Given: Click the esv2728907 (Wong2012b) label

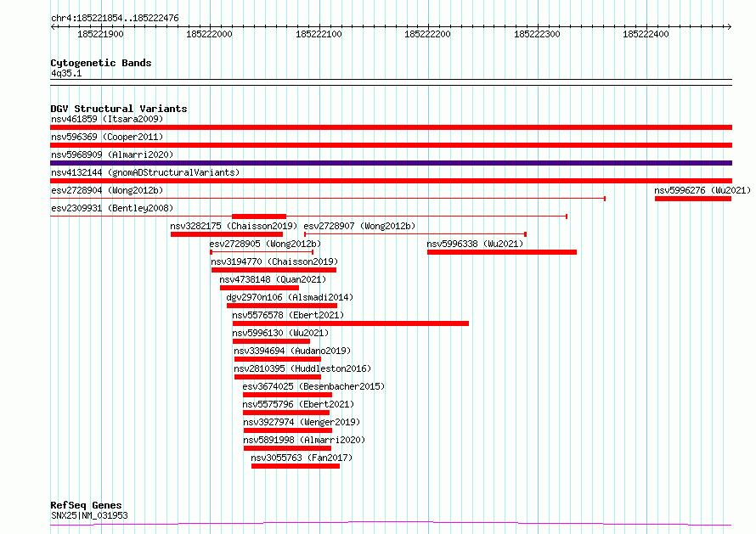Looking at the screenshot, I should click(359, 226).
